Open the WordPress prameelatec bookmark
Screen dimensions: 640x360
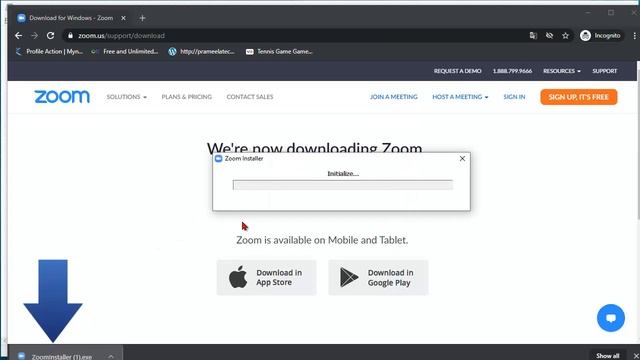202,51
